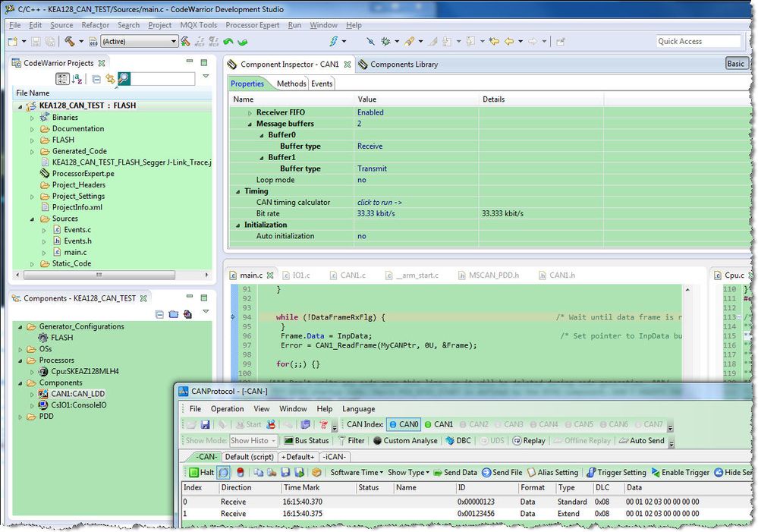Open the Components Library tab
Screen dimensions: 758x532
point(398,65)
